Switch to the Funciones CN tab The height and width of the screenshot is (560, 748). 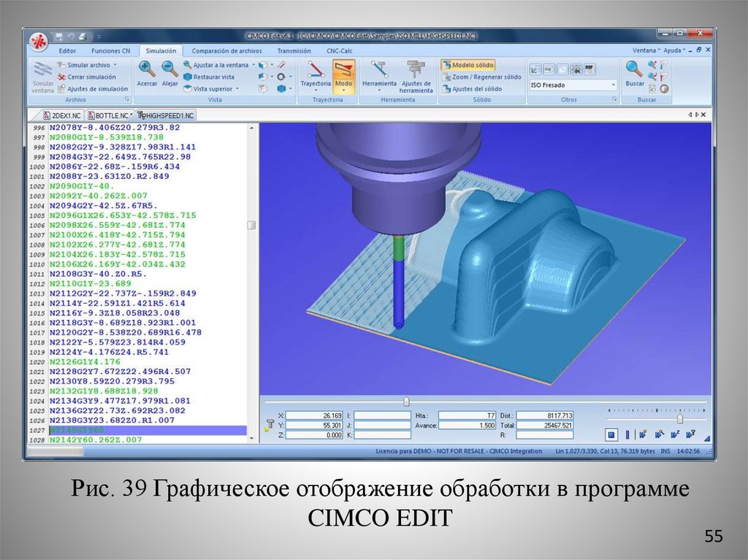point(111,50)
